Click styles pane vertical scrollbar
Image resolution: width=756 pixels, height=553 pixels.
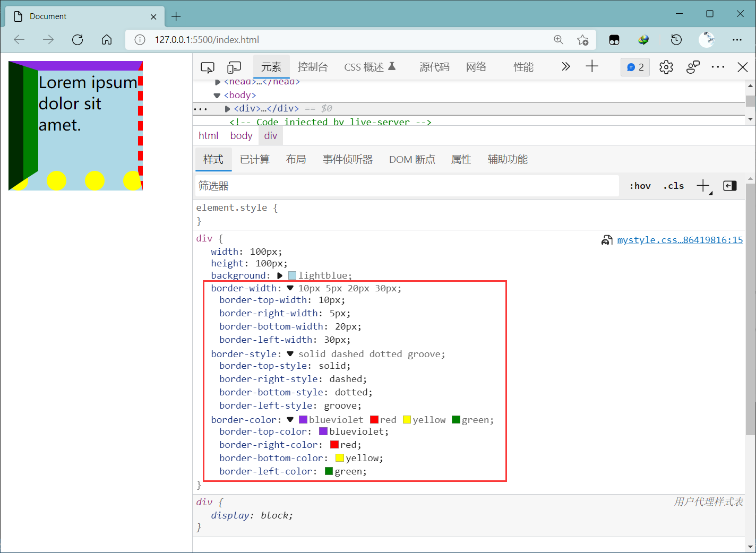coord(750,309)
